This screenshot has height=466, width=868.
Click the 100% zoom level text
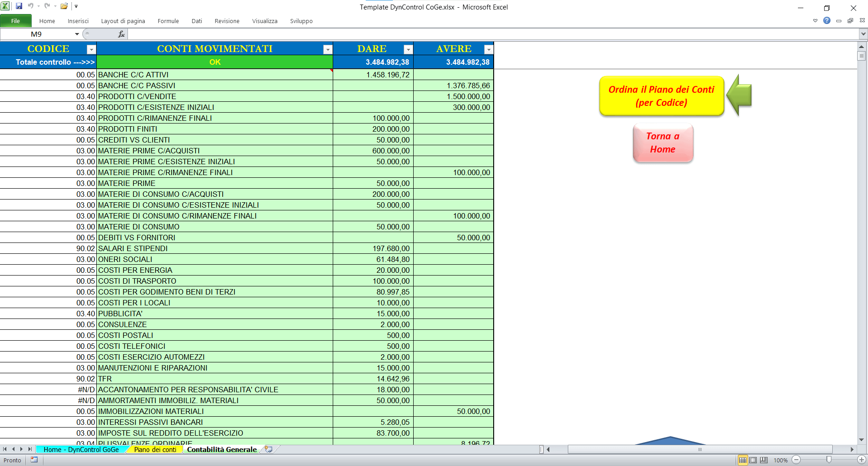780,461
